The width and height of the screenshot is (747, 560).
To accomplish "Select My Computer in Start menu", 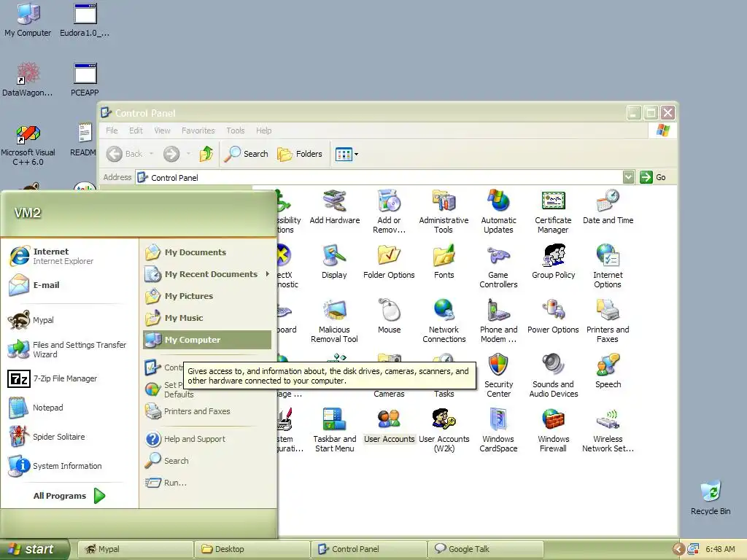I will coord(207,340).
